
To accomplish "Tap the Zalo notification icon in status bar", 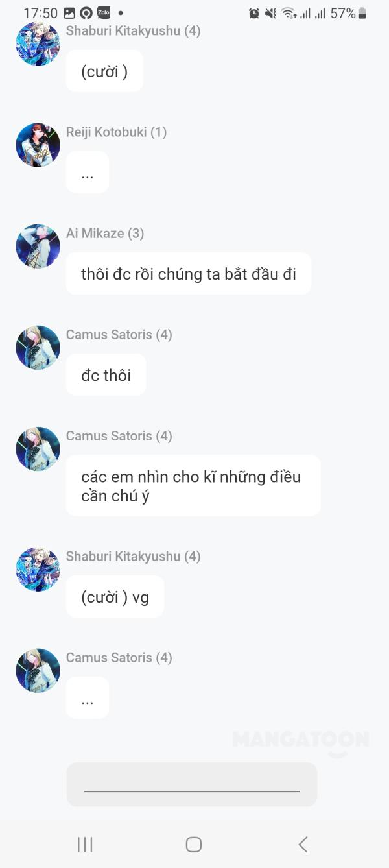I will 103,13.
